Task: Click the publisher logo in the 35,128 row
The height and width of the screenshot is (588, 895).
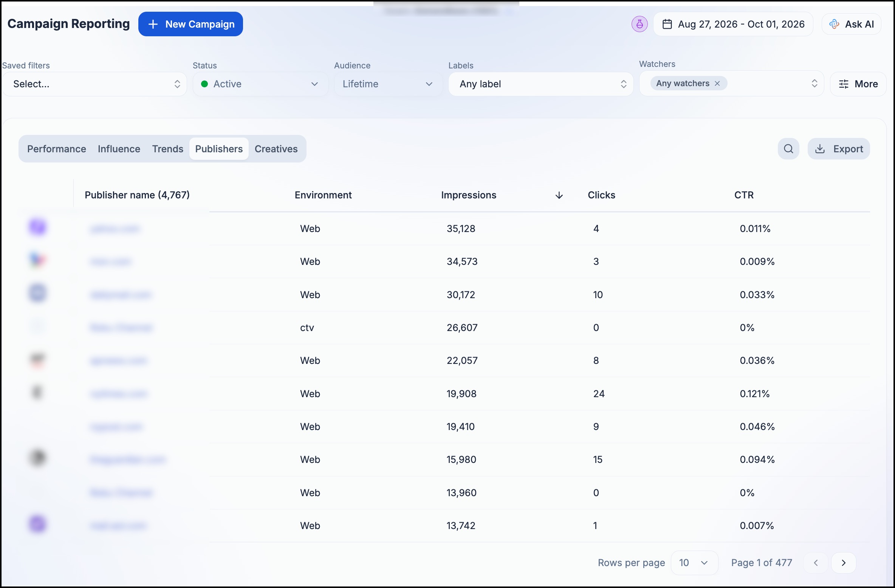Action: (37, 227)
